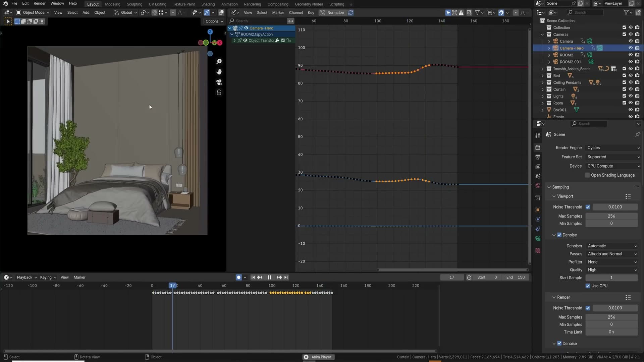Toggle only show selected in graph editor
Image resolution: width=644 pixels, height=362 pixels.
[x=448, y=13]
